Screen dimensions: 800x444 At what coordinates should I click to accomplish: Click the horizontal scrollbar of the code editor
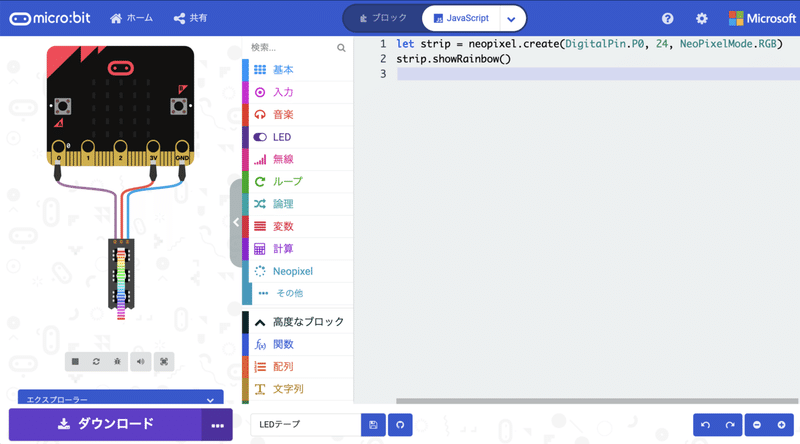click(597, 401)
